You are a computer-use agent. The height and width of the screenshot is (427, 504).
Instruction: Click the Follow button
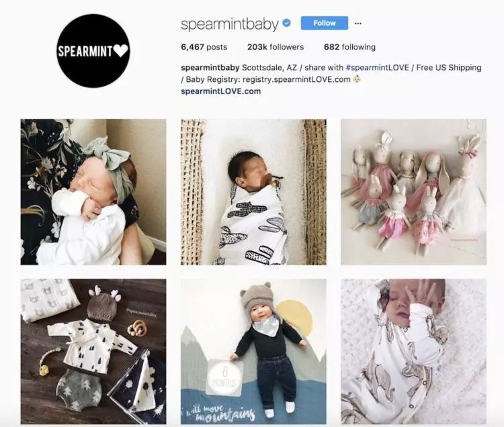tap(325, 23)
